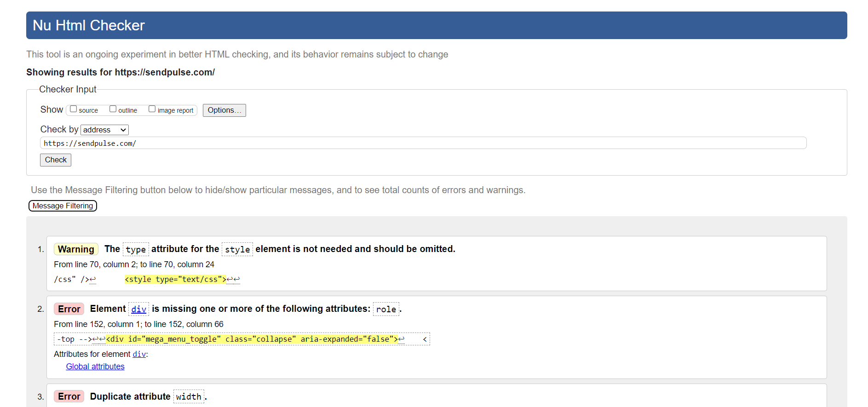Check the image report option
This screenshot has width=868, height=407.
click(152, 109)
